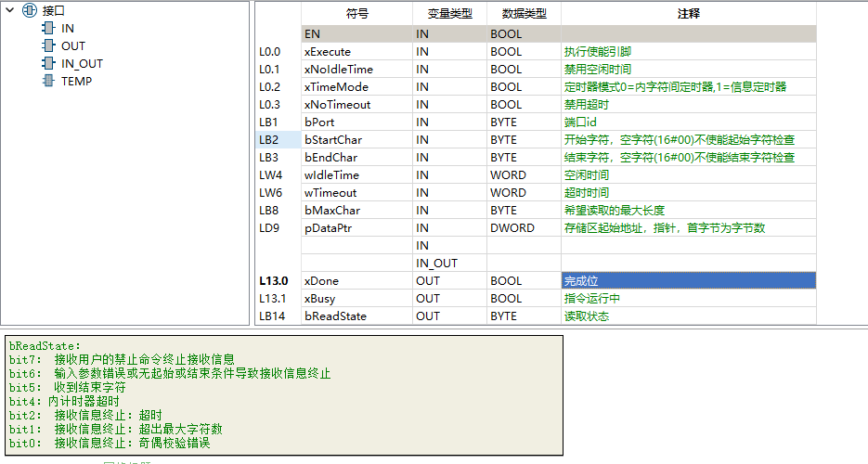
Task: Click the bit4 内计时器超时 comment line
Action: (64, 401)
